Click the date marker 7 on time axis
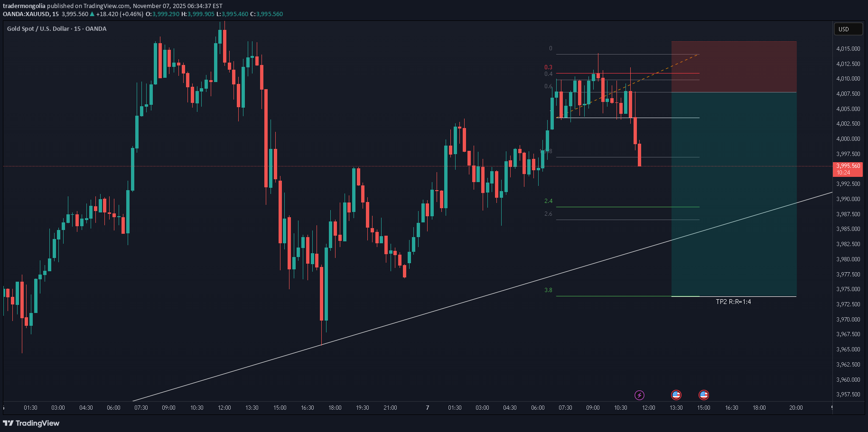Image resolution: width=868 pixels, height=432 pixels. 428,408
